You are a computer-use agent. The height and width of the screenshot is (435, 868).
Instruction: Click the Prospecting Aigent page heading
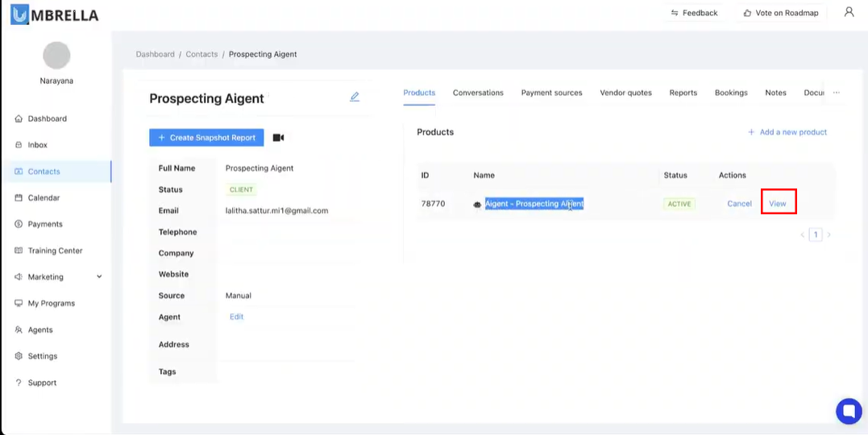pos(206,98)
